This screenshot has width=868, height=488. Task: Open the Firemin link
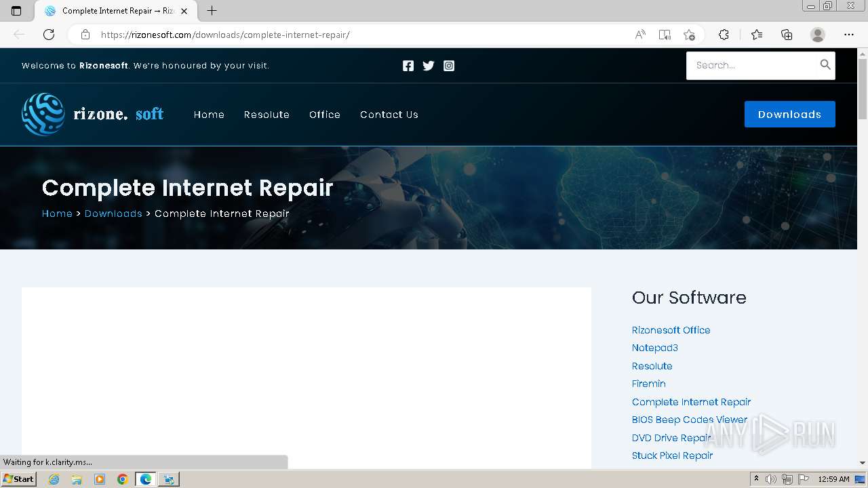[x=649, y=384]
